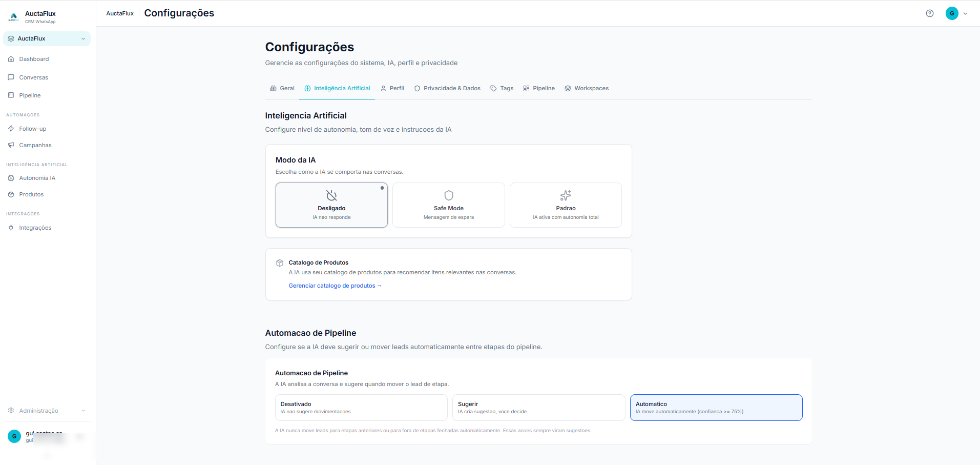Screen dimensions: 980x465
Task: Open Gerenciar catalogo de produtos link
Action: 335,286
